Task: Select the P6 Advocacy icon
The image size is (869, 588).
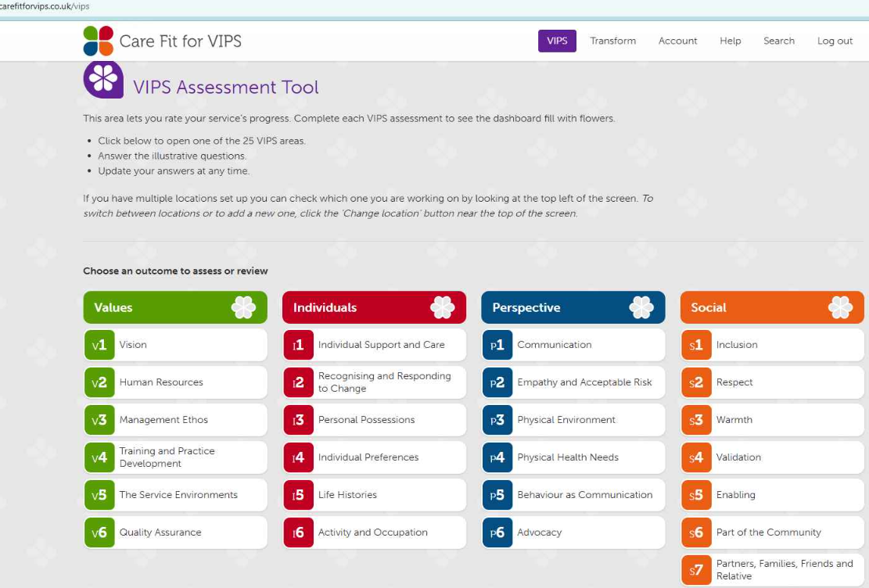Action: point(497,532)
